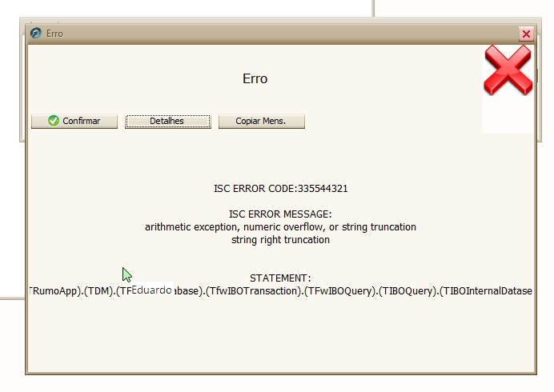Image resolution: width=554 pixels, height=392 pixels.
Task: Click the Erro title in the title bar
Action: [54, 34]
